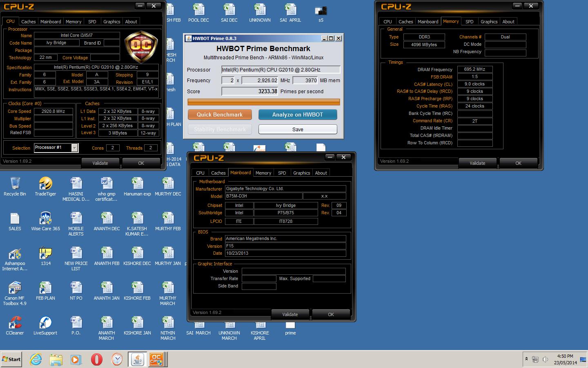Image resolution: width=588 pixels, height=368 pixels.
Task: Switch to Caches tab in left CPU-Z
Action: coord(28,22)
